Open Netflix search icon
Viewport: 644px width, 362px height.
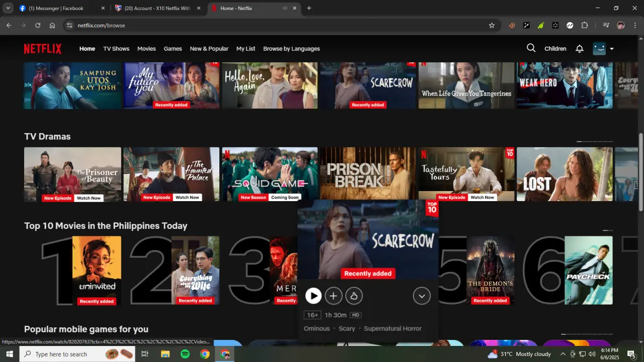[531, 48]
